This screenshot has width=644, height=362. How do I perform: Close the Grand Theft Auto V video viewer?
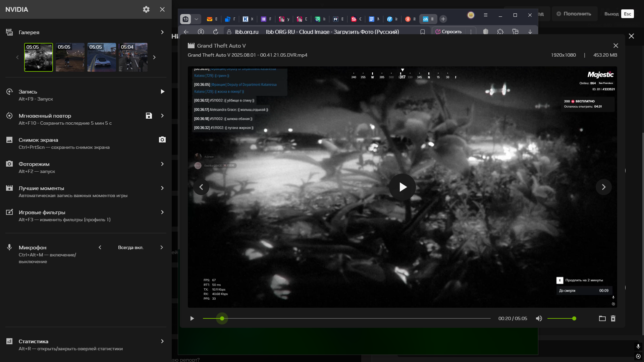(x=616, y=46)
